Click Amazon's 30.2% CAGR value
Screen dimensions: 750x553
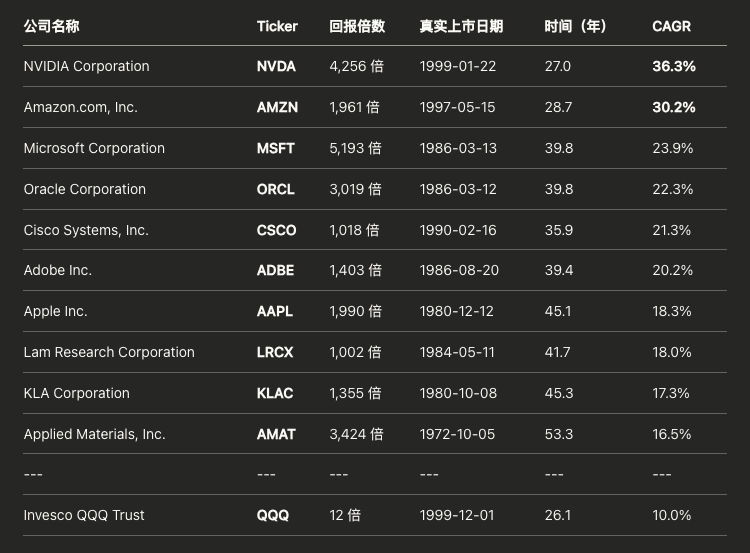[x=673, y=107]
